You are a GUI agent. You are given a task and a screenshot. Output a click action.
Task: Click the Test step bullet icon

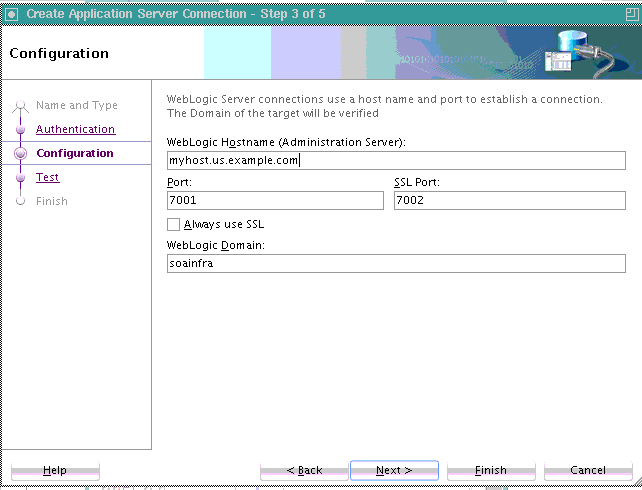20,178
